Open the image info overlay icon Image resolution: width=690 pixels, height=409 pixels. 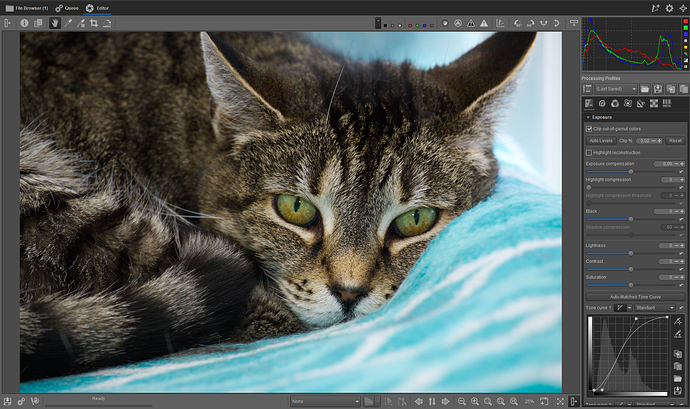[x=24, y=23]
